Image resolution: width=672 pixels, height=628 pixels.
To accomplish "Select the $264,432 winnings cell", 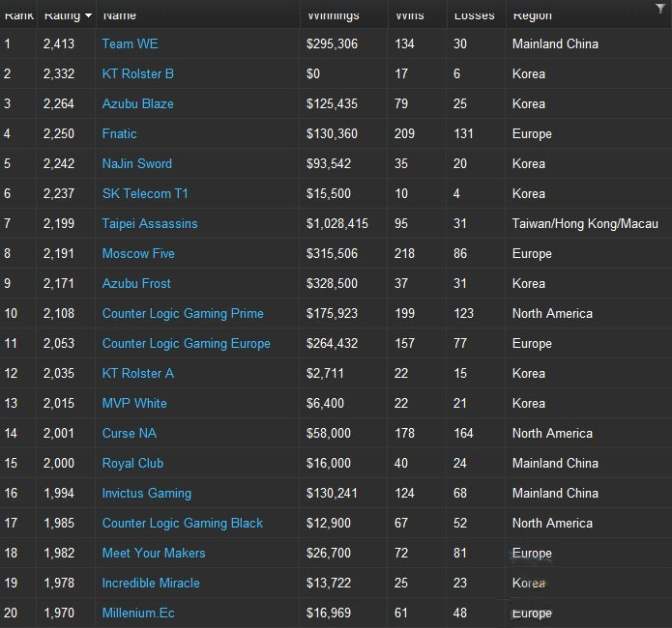I will (x=332, y=344).
